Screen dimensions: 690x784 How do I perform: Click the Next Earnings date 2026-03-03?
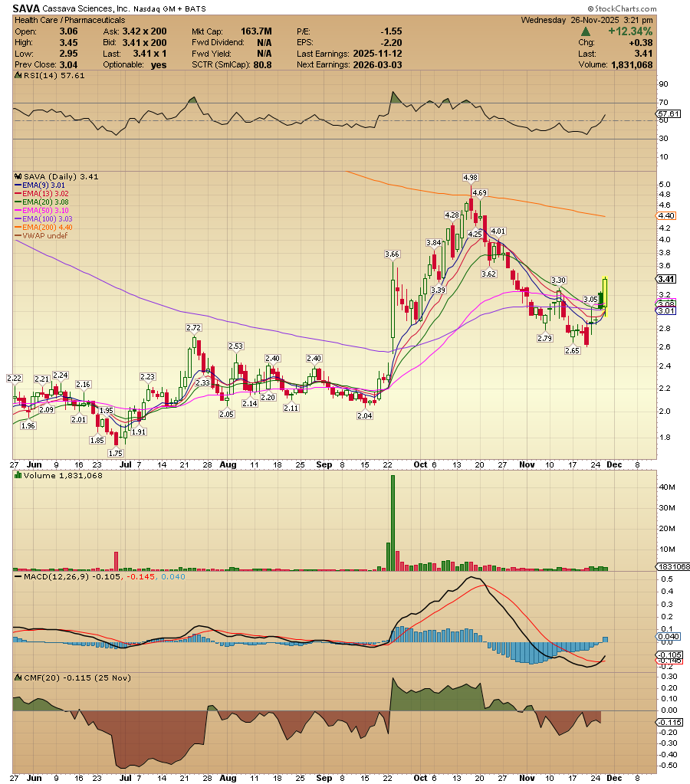[x=377, y=65]
